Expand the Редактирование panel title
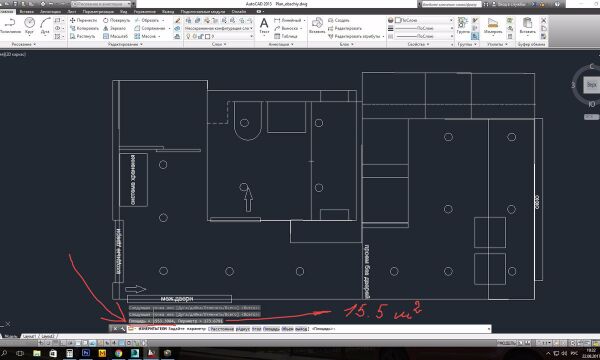600x360 pixels. [x=125, y=44]
